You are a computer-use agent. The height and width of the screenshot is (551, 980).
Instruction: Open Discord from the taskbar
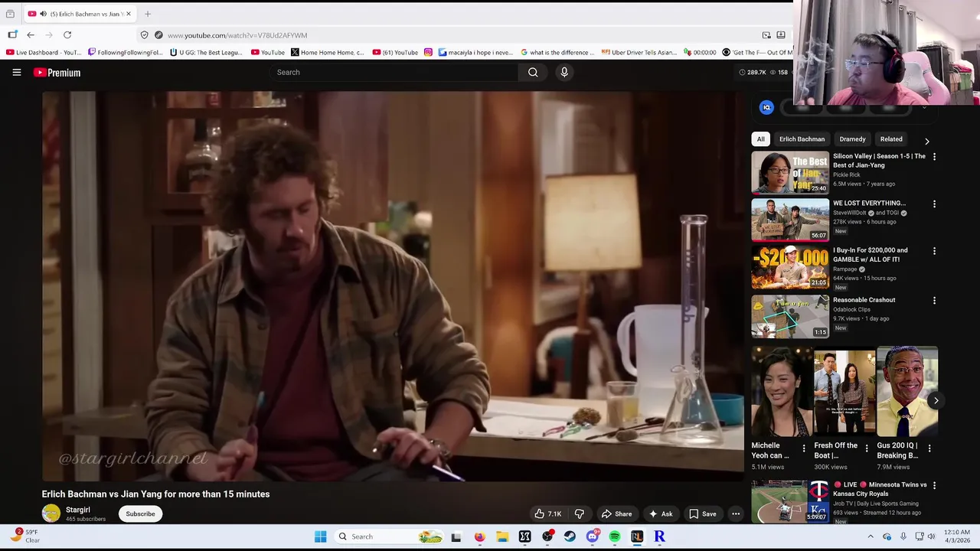point(592,536)
